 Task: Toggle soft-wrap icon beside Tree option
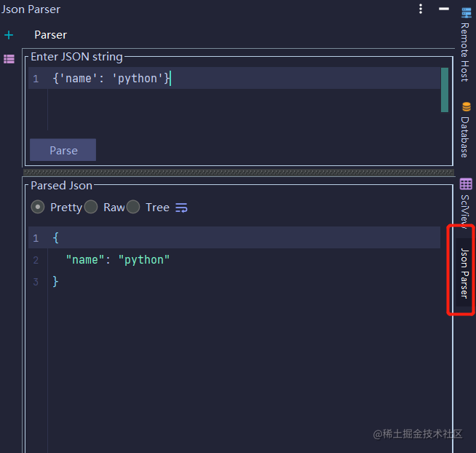181,208
